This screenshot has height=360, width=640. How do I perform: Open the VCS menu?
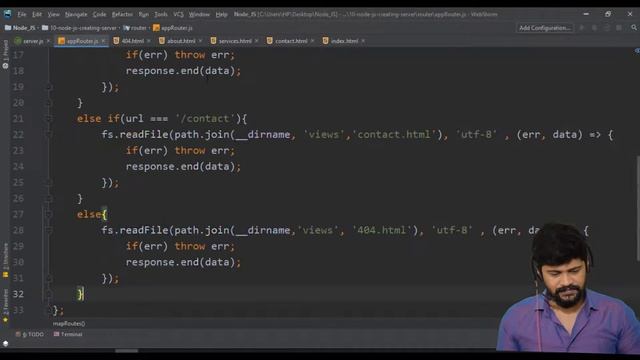178,14
